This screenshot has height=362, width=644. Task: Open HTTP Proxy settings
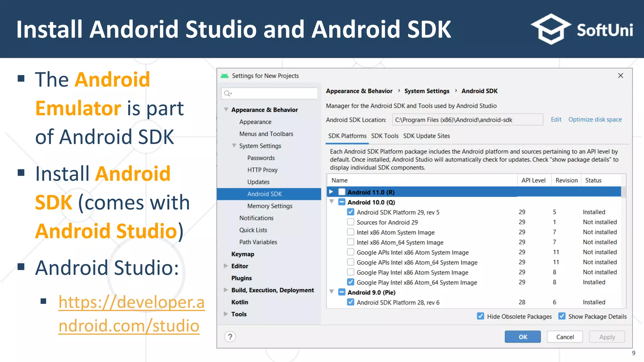[x=262, y=170]
